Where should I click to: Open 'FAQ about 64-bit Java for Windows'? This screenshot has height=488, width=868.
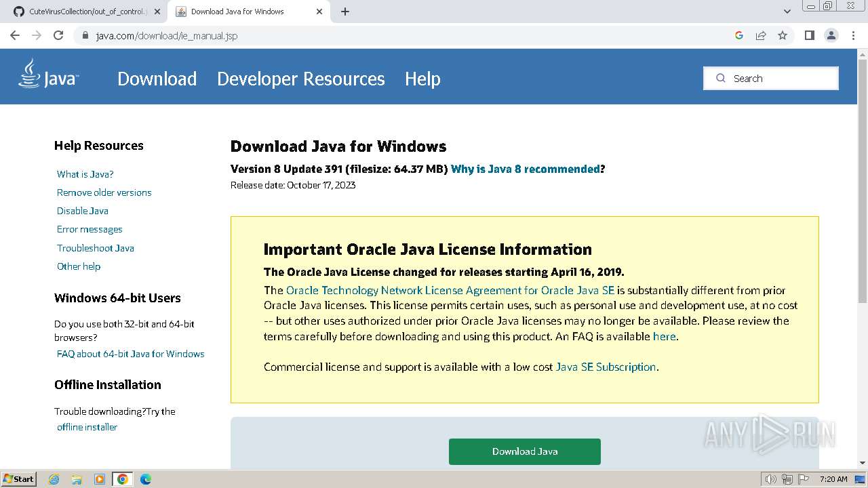(131, 354)
